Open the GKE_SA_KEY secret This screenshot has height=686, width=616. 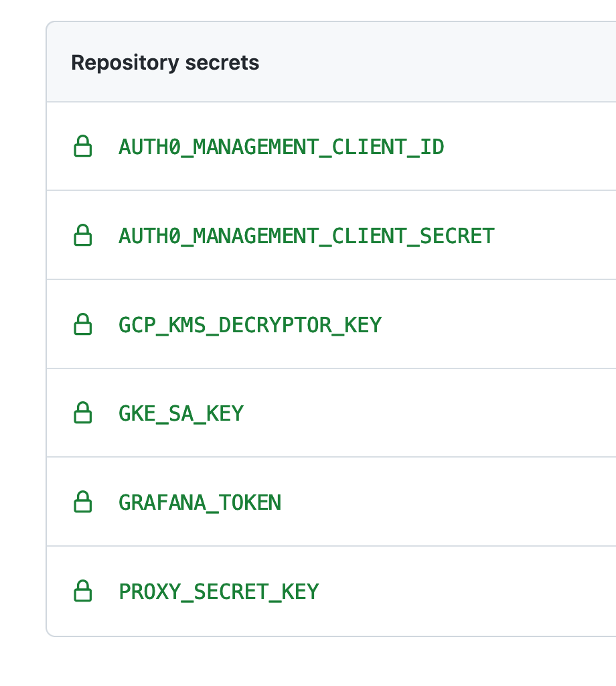pos(181,413)
